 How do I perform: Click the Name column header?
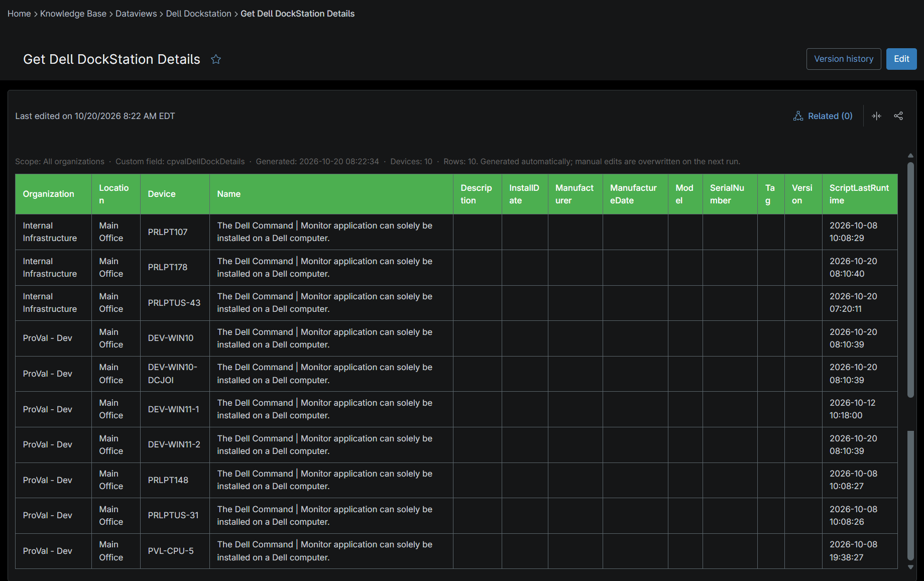pyautogui.click(x=331, y=194)
